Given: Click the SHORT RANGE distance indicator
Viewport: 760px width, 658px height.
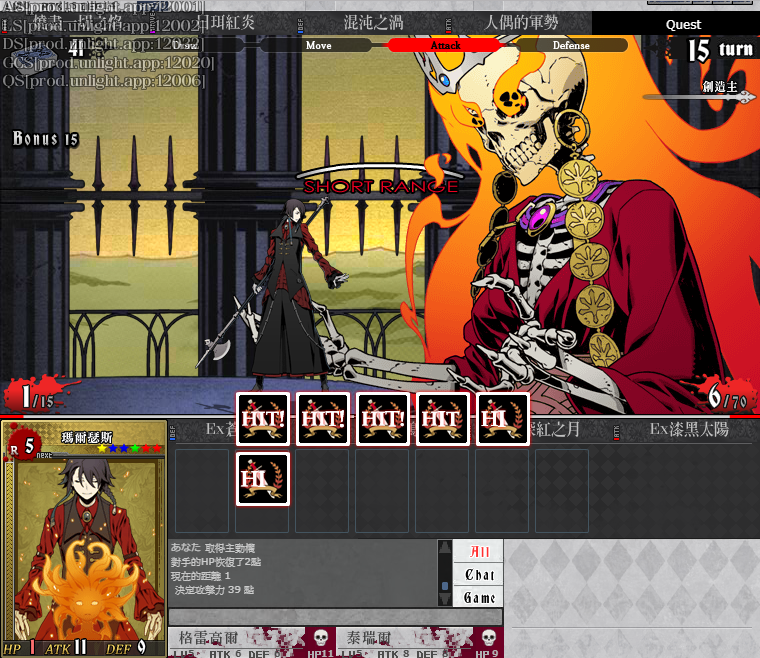Looking at the screenshot, I should point(381,186).
